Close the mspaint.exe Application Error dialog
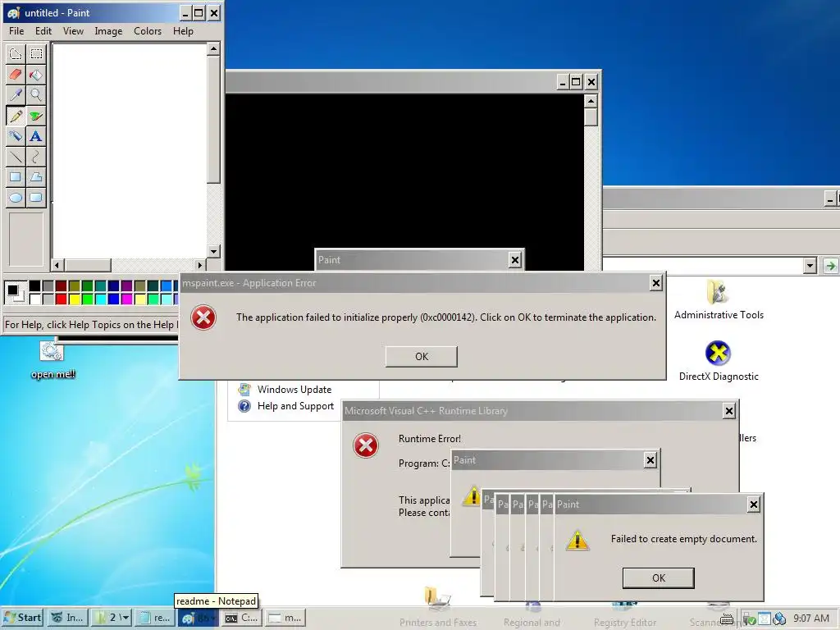 [655, 283]
